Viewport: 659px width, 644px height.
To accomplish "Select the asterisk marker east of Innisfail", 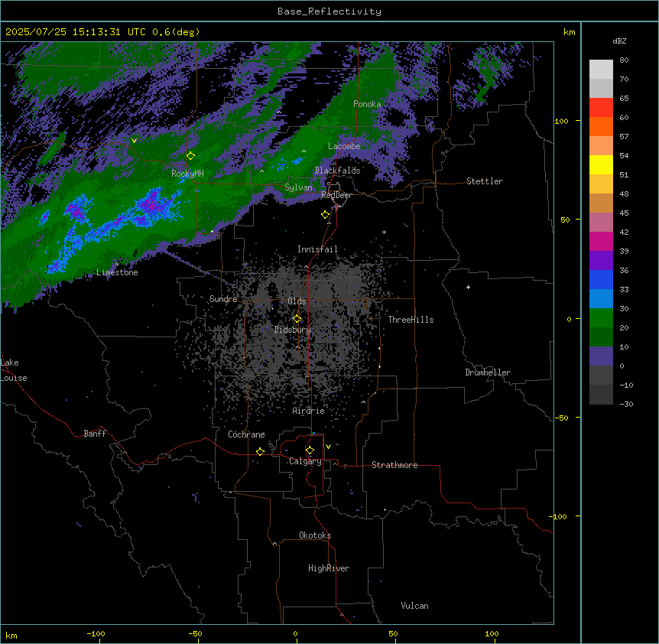I will coord(384,232).
